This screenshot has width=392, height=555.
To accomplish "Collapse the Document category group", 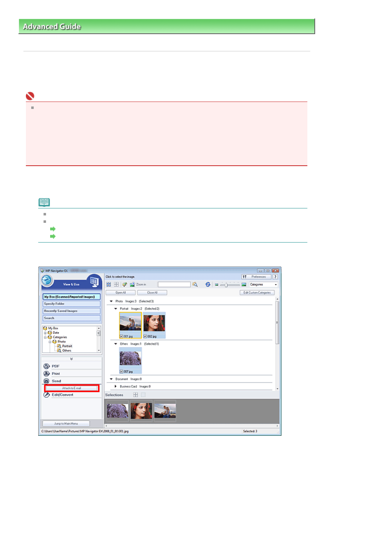I will [x=111, y=379].
